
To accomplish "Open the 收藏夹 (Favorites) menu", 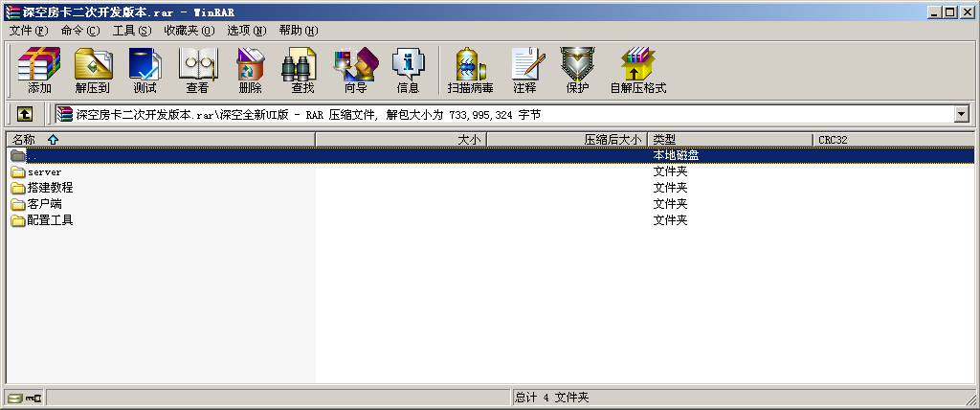I will tap(189, 31).
